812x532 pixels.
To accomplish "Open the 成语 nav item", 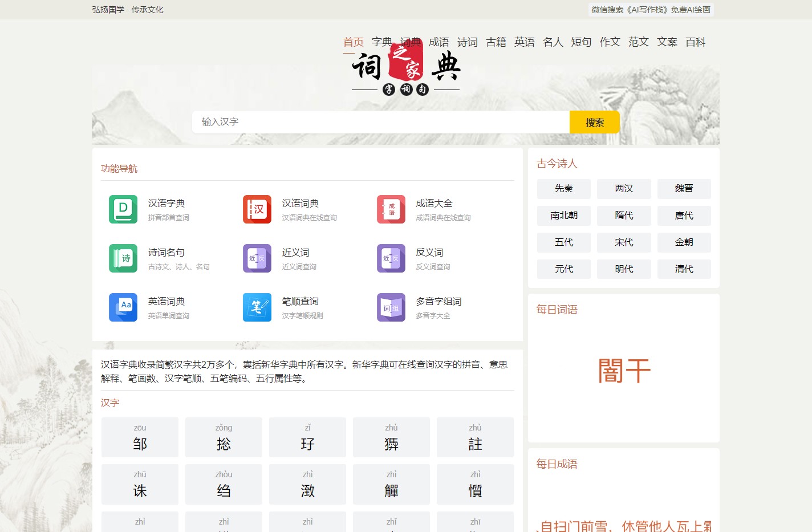I will click(439, 42).
